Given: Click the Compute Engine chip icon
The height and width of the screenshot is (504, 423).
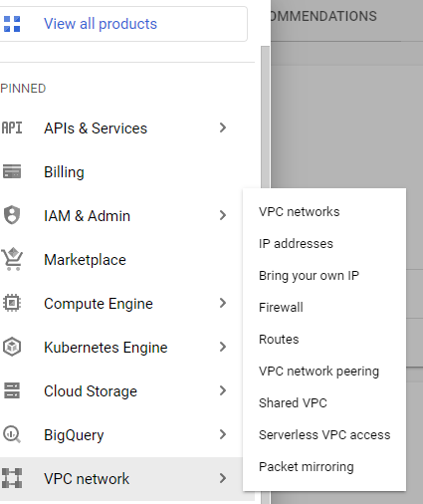Looking at the screenshot, I should pyautogui.click(x=12, y=303).
